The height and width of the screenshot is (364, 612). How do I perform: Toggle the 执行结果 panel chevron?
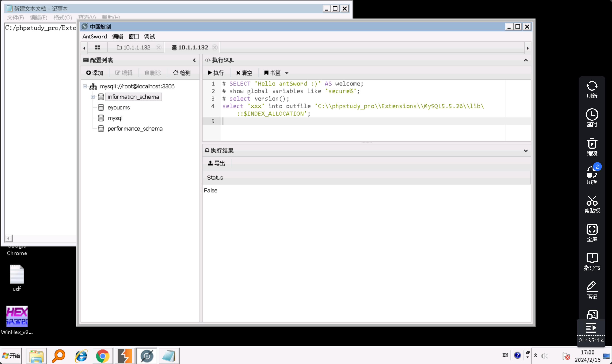[x=526, y=151]
